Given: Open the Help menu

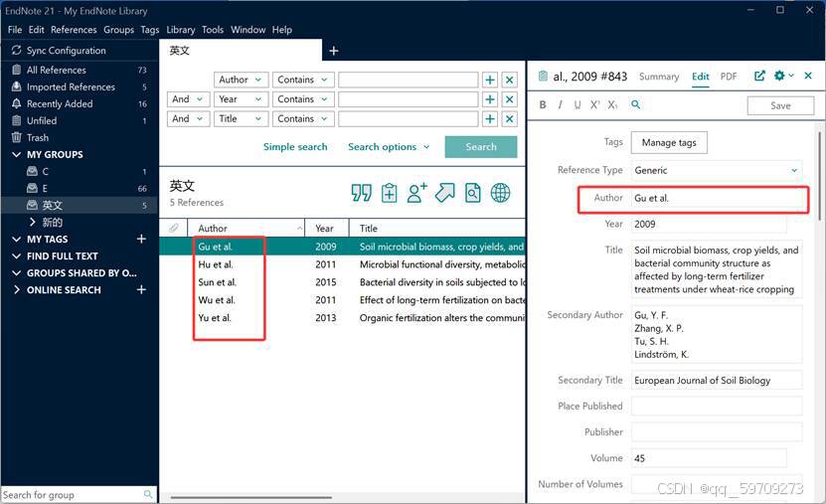Looking at the screenshot, I should (x=282, y=30).
